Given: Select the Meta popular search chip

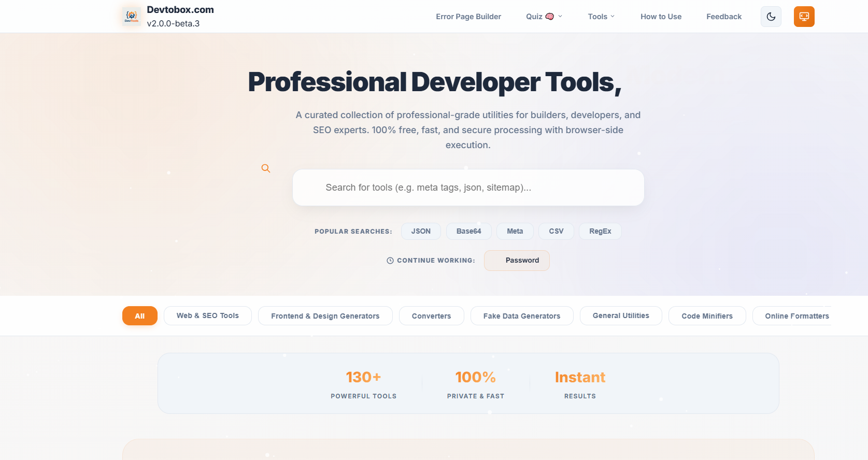Looking at the screenshot, I should click(x=515, y=231).
